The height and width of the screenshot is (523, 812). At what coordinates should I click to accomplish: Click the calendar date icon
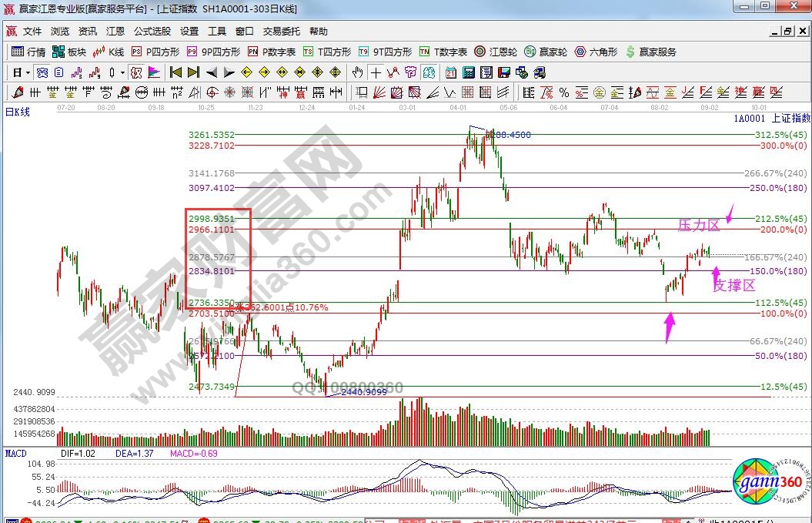coord(450,72)
